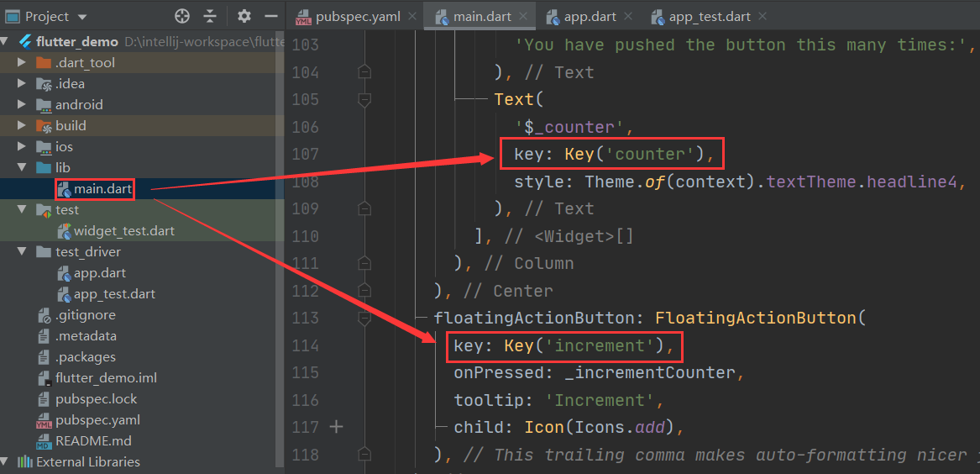
Task: Toggle code folding at line 105
Action: [x=364, y=100]
